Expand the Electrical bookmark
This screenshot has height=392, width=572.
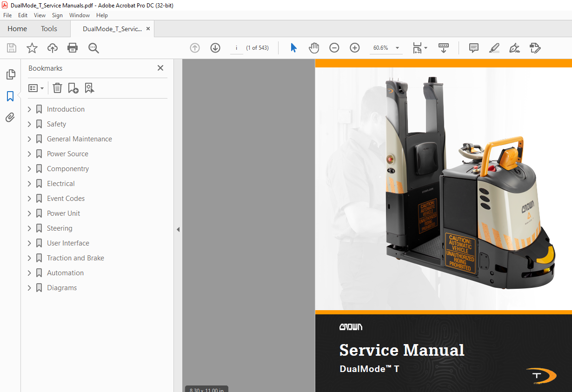tap(29, 184)
